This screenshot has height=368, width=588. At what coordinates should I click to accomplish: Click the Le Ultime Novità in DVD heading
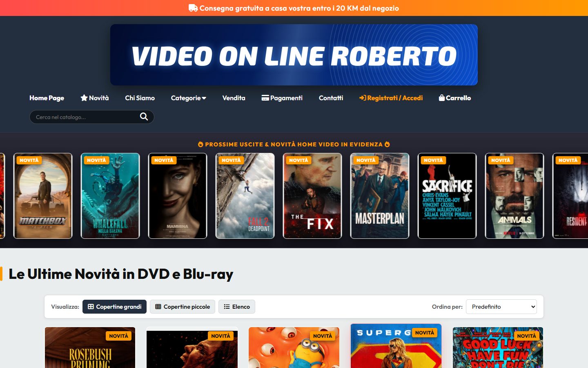point(121,274)
